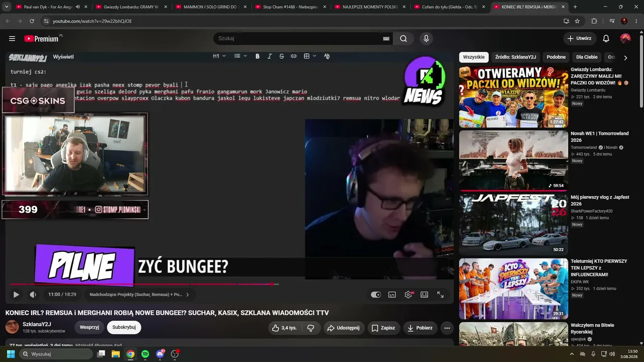Open SzklanaY2J channel name link
Viewport: 644px width, 362px height.
point(37,324)
